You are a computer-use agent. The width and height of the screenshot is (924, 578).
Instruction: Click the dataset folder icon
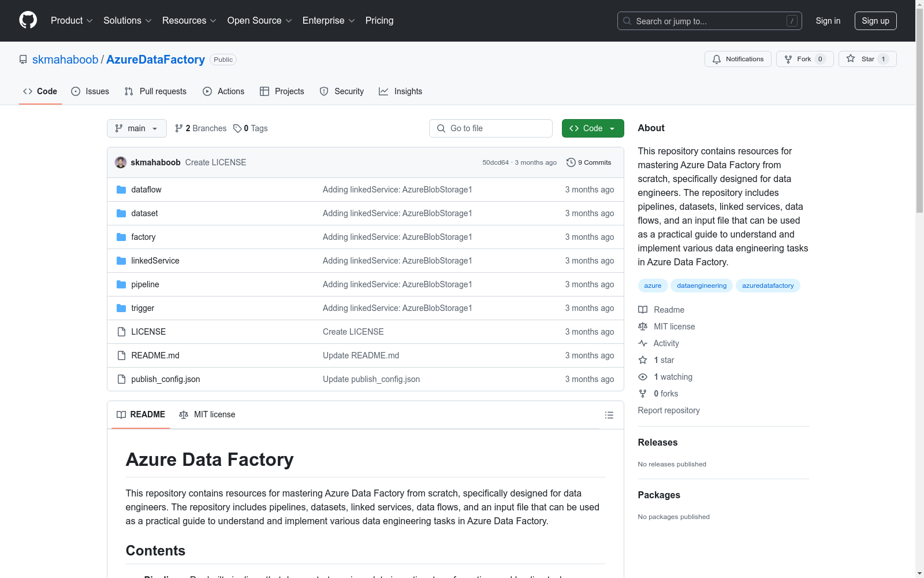click(x=121, y=213)
